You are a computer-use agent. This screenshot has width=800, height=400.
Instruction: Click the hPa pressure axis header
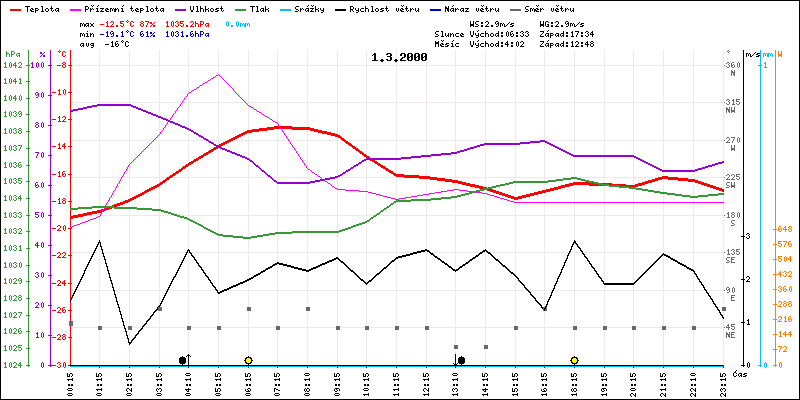click(x=12, y=53)
